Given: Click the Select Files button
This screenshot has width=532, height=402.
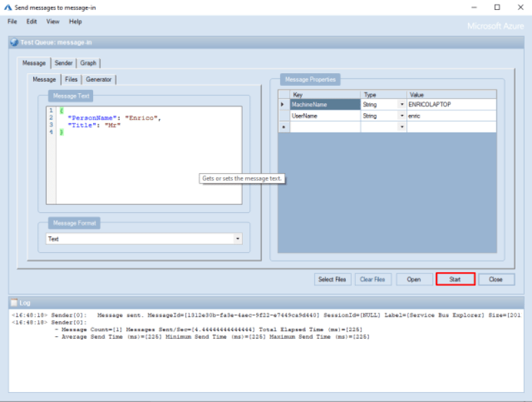Looking at the screenshot, I should 332,280.
